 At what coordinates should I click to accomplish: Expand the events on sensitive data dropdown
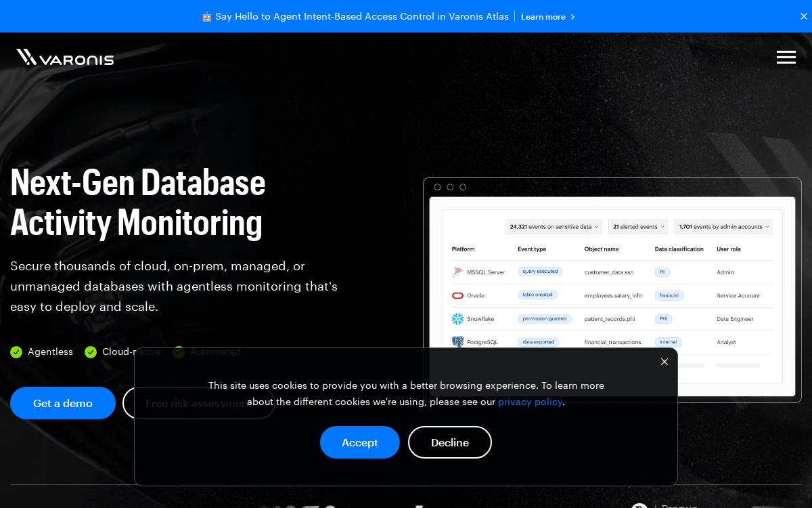[555, 227]
